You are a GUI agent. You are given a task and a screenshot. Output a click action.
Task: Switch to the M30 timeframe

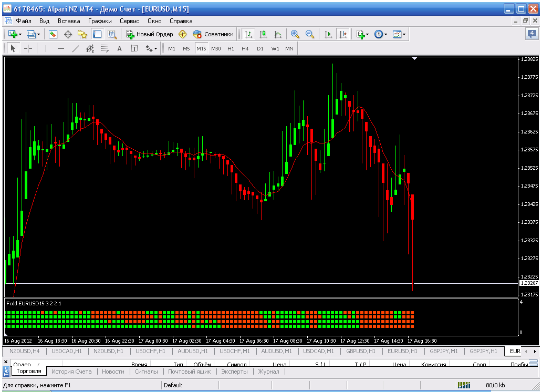tap(216, 48)
